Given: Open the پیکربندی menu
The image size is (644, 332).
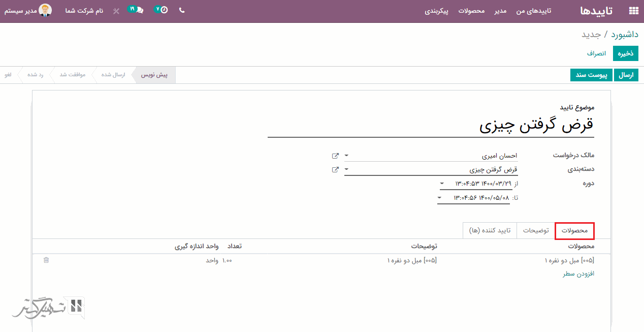Looking at the screenshot, I should click(x=436, y=11).
